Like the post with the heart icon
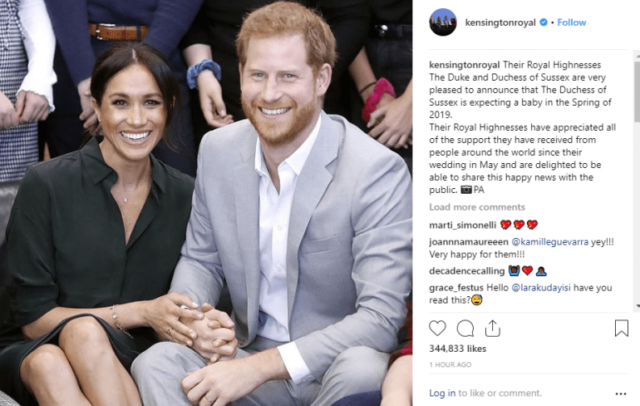Image resolution: width=640 pixels, height=406 pixels. tap(437, 328)
